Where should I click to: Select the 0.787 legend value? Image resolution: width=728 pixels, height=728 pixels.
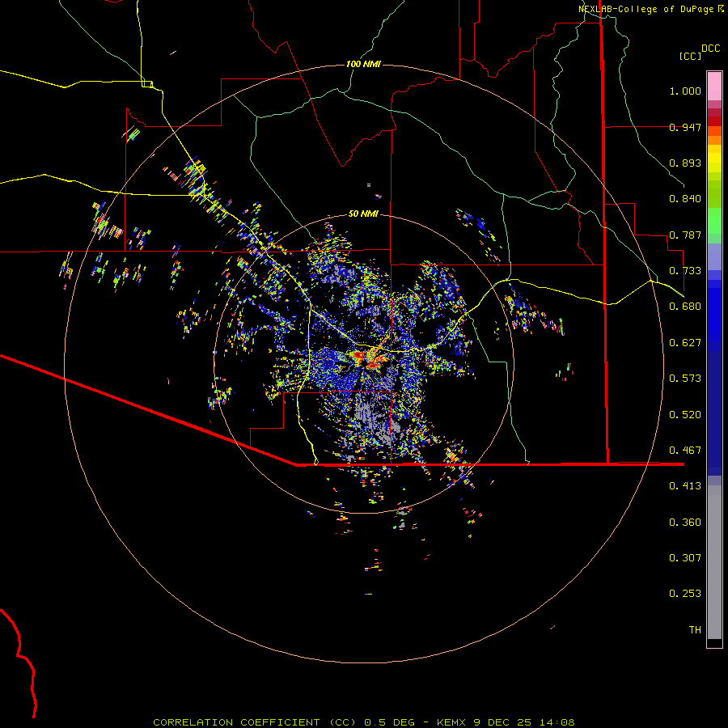(685, 235)
